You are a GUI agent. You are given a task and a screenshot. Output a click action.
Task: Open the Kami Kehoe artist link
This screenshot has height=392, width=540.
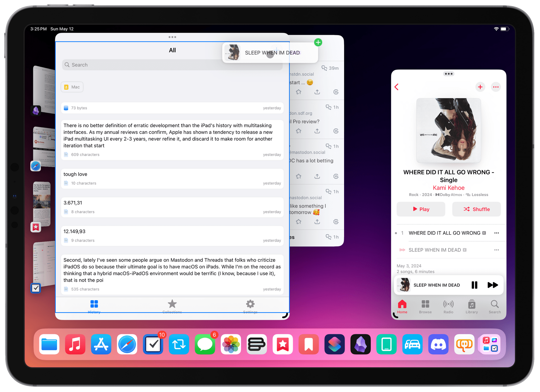tap(449, 188)
